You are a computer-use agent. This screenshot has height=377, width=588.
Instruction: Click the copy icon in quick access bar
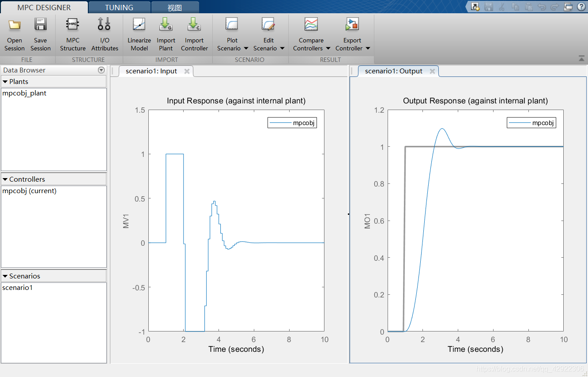coord(515,7)
